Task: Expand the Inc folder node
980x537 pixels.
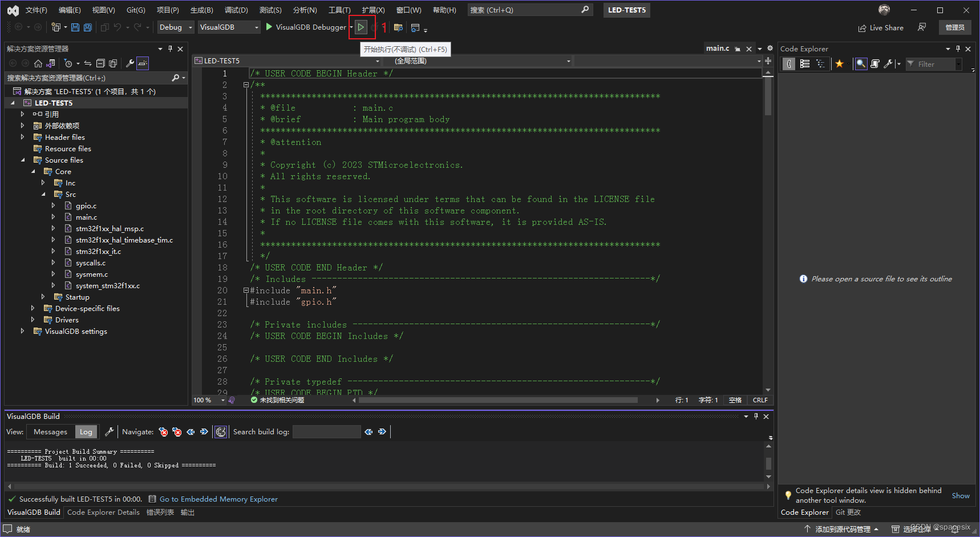Action: (43, 183)
